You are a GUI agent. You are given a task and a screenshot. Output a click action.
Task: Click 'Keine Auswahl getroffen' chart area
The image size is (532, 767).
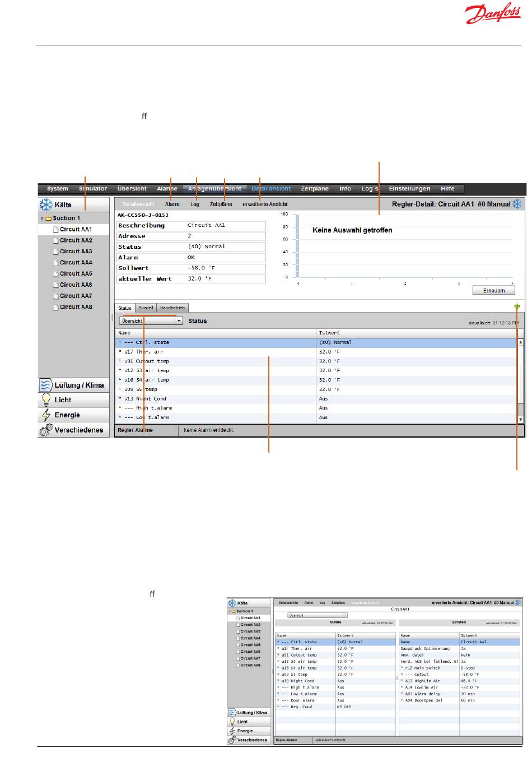(x=352, y=230)
